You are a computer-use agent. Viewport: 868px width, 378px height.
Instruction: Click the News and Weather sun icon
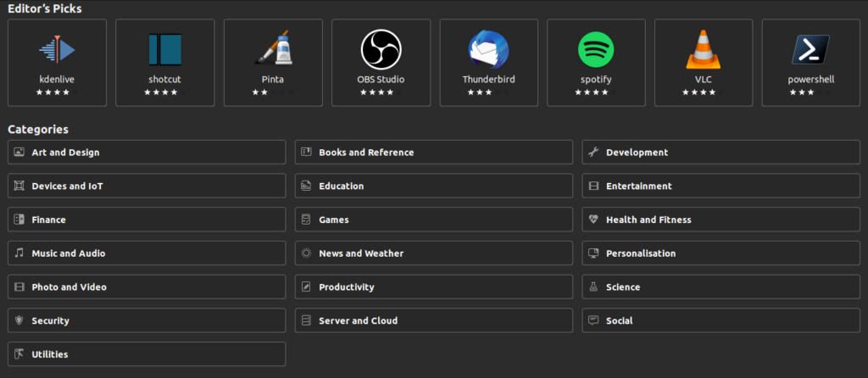pos(306,253)
